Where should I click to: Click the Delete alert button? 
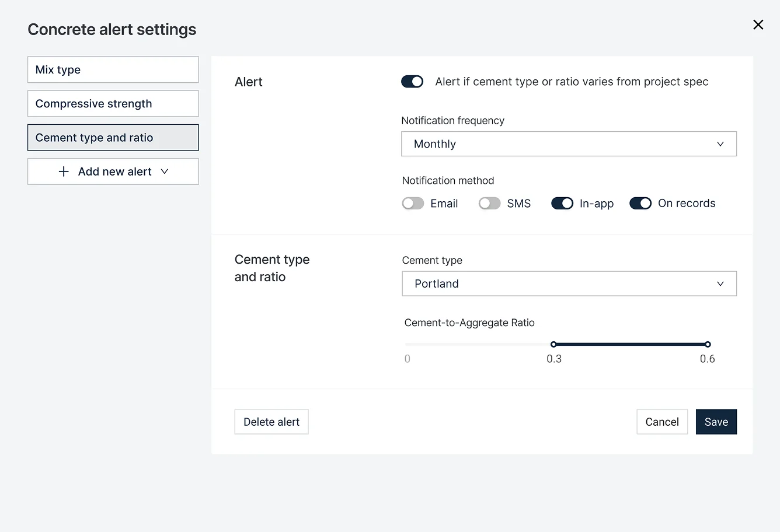271,422
